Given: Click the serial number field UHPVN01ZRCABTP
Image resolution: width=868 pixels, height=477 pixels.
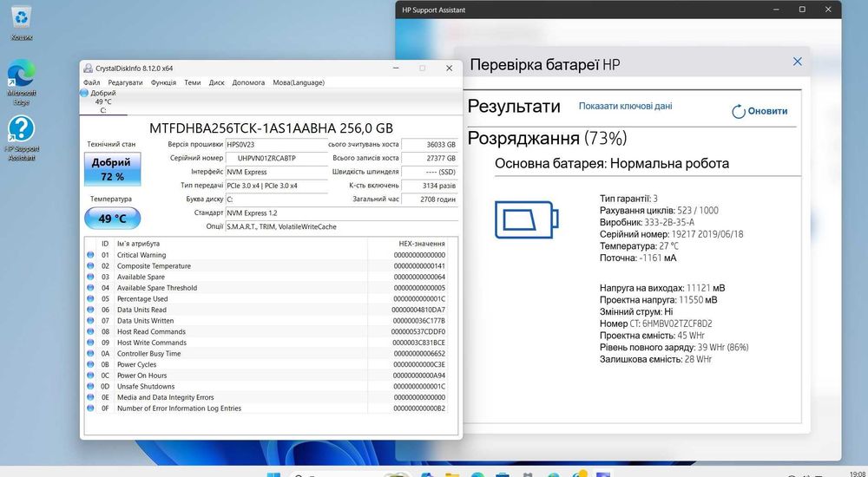Looking at the screenshot, I should [276, 158].
